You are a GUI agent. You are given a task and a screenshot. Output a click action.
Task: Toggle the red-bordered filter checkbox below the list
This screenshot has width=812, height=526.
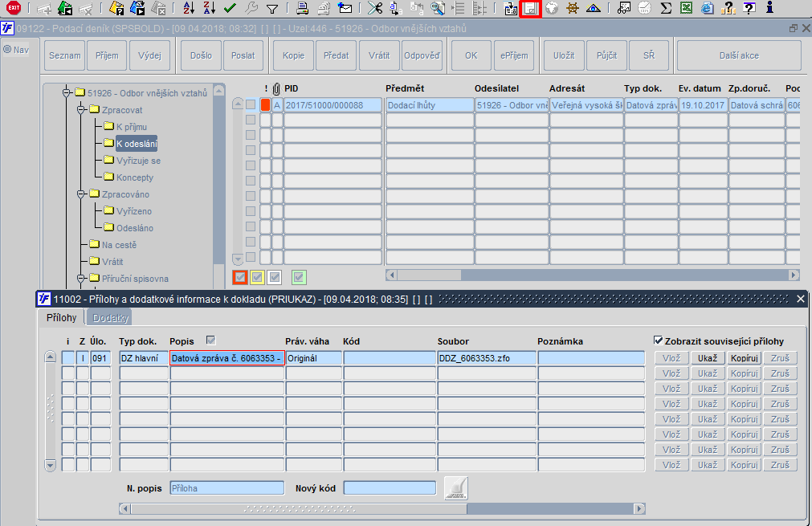(x=239, y=277)
